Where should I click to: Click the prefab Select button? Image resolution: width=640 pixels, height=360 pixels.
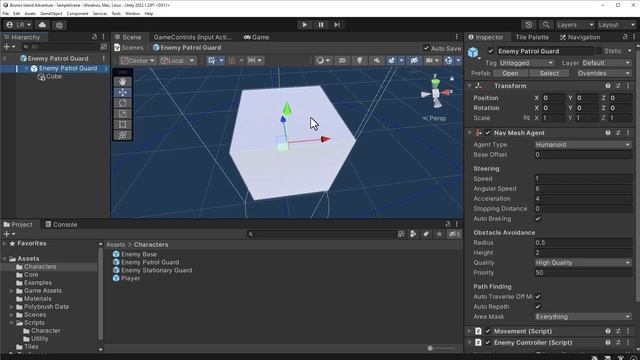[549, 73]
